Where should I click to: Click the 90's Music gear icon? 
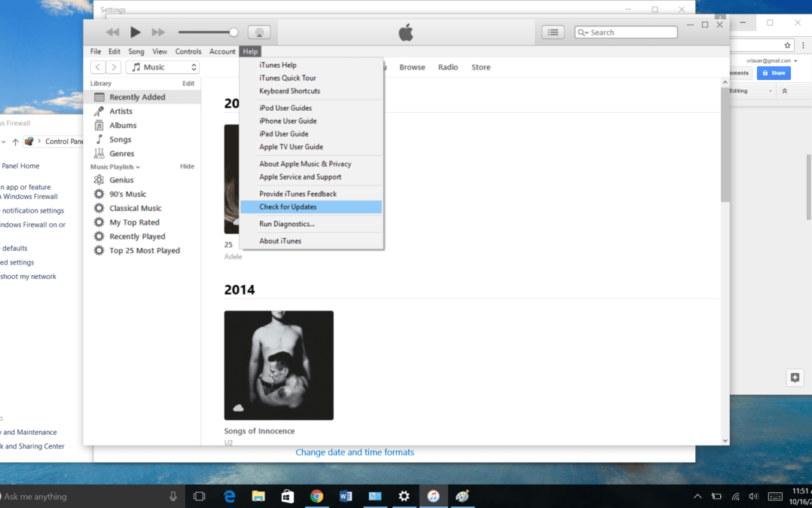coord(99,194)
